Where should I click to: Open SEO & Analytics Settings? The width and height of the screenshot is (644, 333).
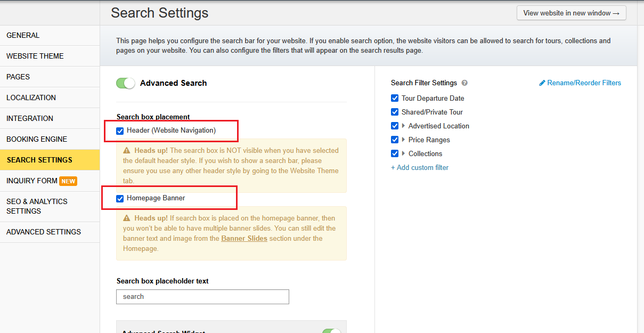point(37,206)
